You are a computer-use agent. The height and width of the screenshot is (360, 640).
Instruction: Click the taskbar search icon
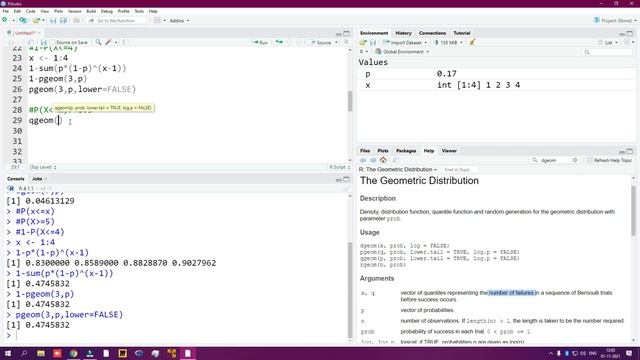pyautogui.click(x=24, y=353)
